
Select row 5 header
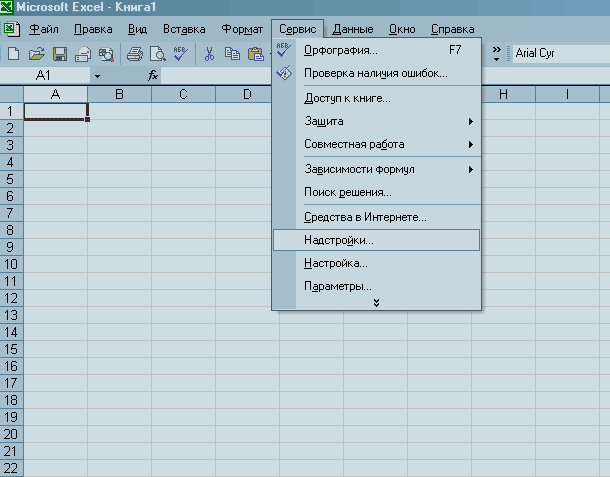click(11, 179)
